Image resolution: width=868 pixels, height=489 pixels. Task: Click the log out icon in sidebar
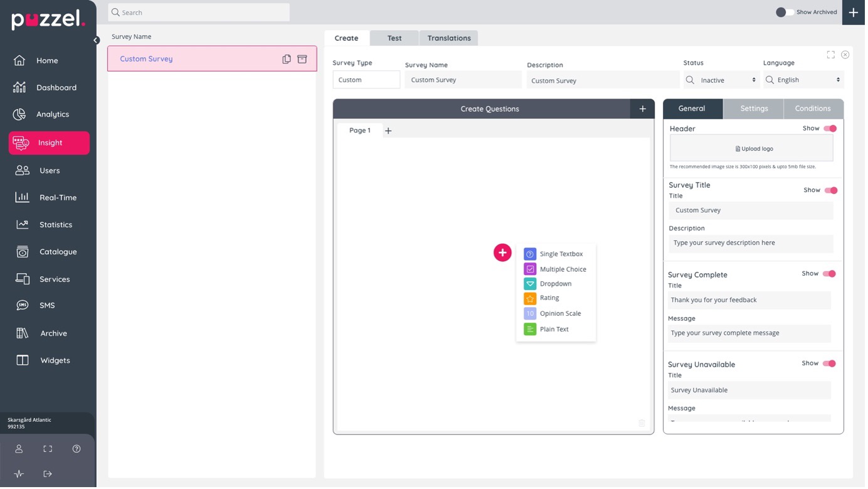coord(48,475)
